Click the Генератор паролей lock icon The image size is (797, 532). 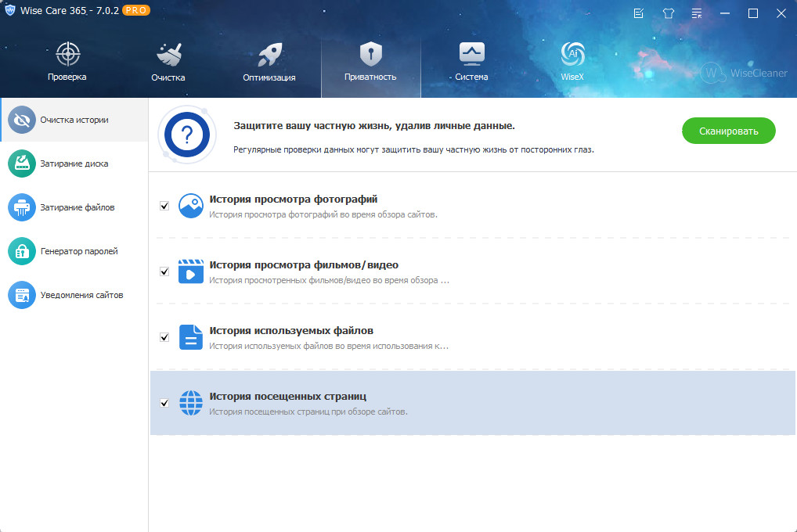click(x=22, y=251)
